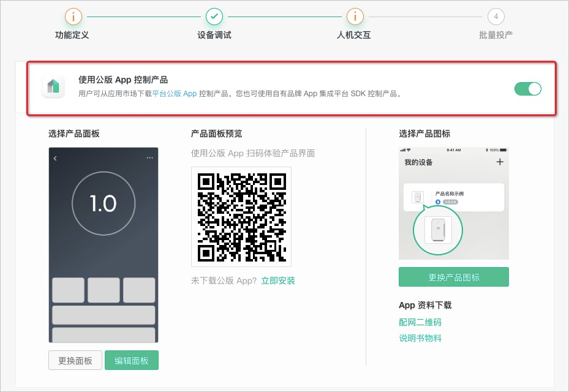Click the 设备调试 step checkmark icon
The image size is (569, 392).
[214, 17]
